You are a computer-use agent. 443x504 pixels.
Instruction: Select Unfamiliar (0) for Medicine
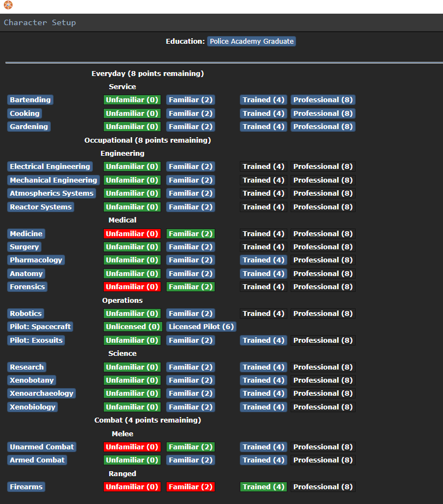pos(132,234)
